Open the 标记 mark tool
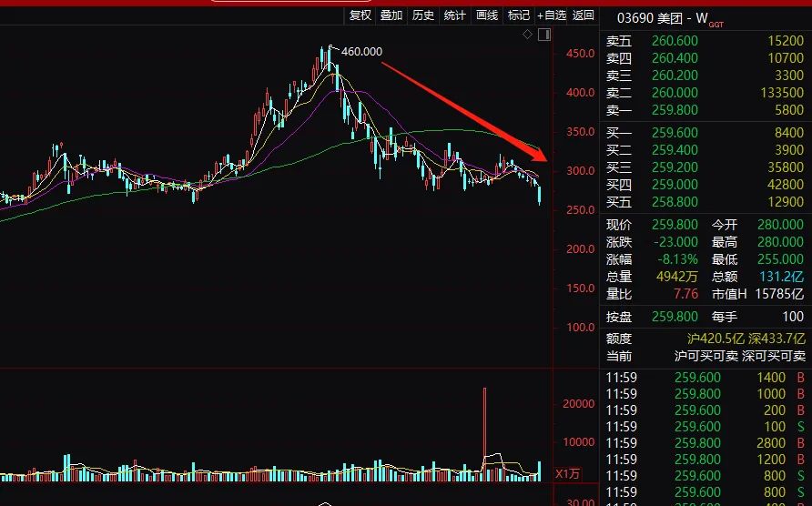Viewport: 812px width, 506px height. pos(519,15)
